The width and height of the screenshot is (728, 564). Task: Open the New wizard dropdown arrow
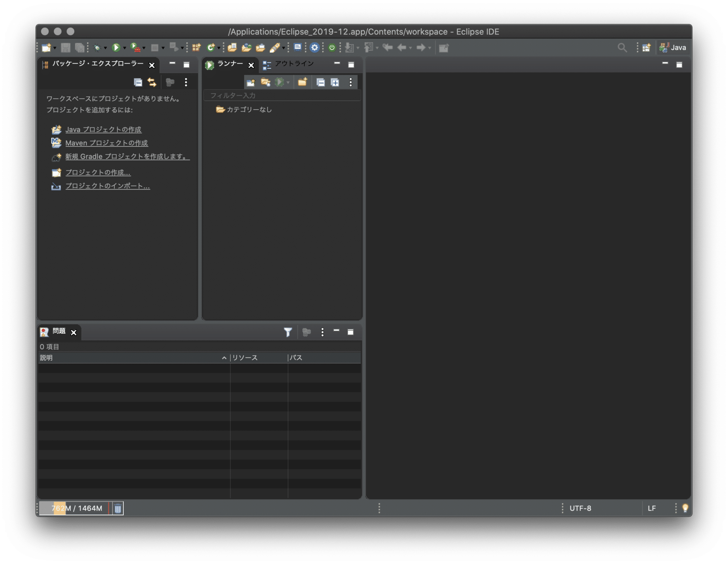click(x=54, y=47)
